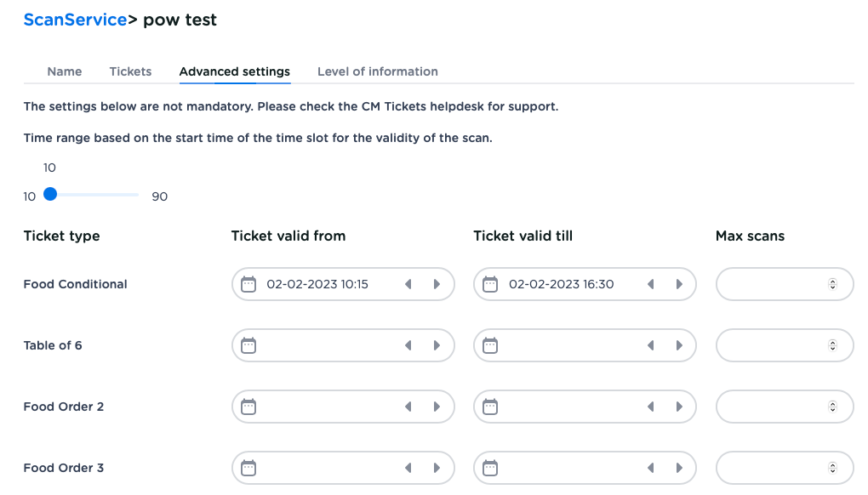Open the calendar for Table of 6 valid till
This screenshot has width=868, height=495.
[x=490, y=345]
